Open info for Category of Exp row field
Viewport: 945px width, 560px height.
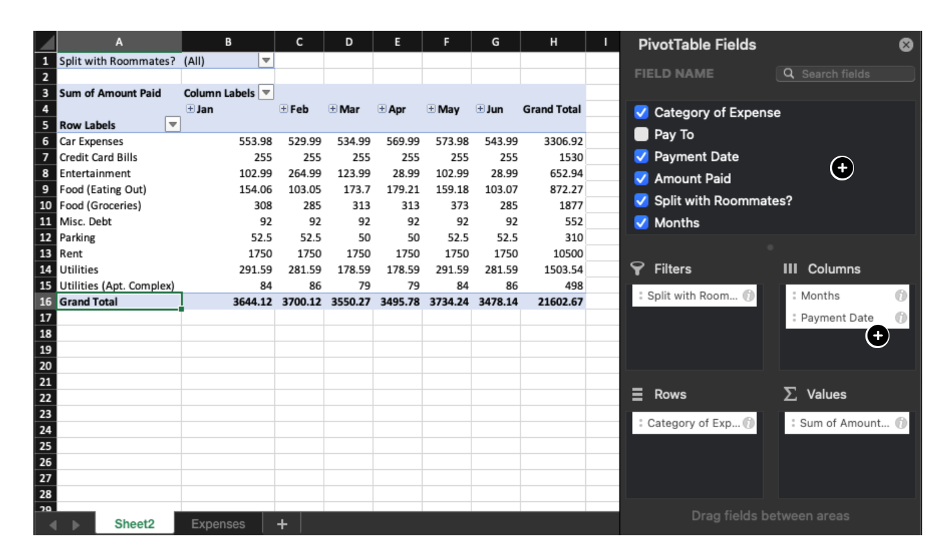click(748, 422)
